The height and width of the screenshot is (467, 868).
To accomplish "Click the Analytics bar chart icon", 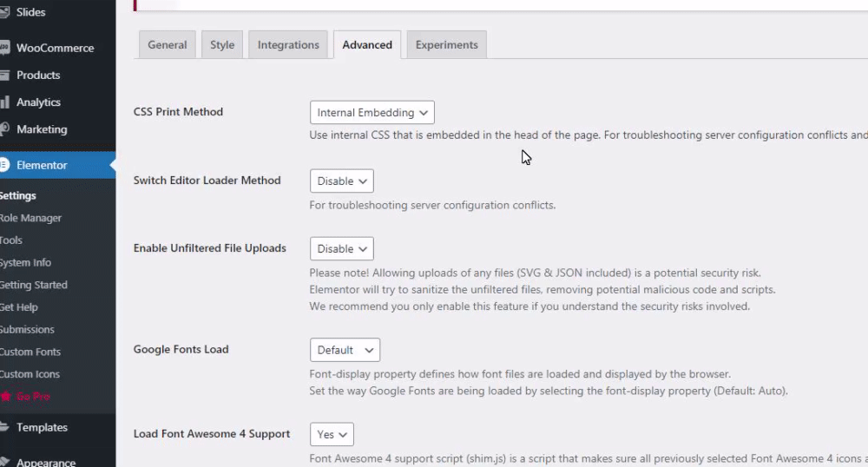I will (x=4, y=102).
